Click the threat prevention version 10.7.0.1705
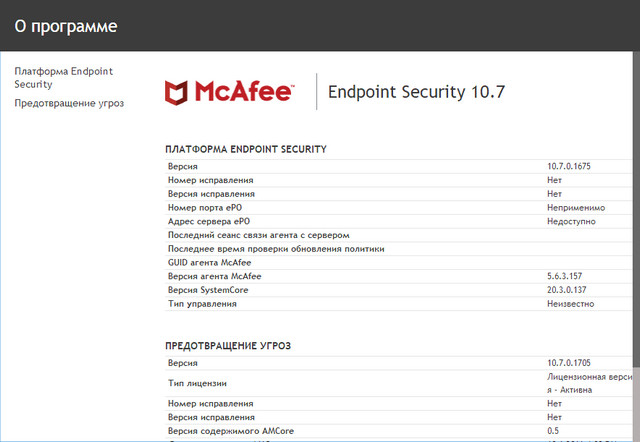The image size is (640, 442). [x=572, y=362]
